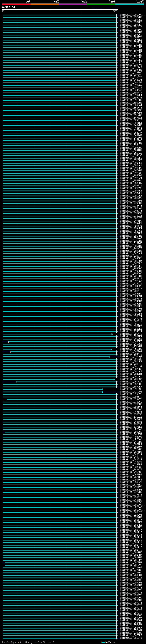Open hit UniRef100_Q9ZWH9
Image resolution: width=146 pixels, height=644 pixels.
coord(131,17)
